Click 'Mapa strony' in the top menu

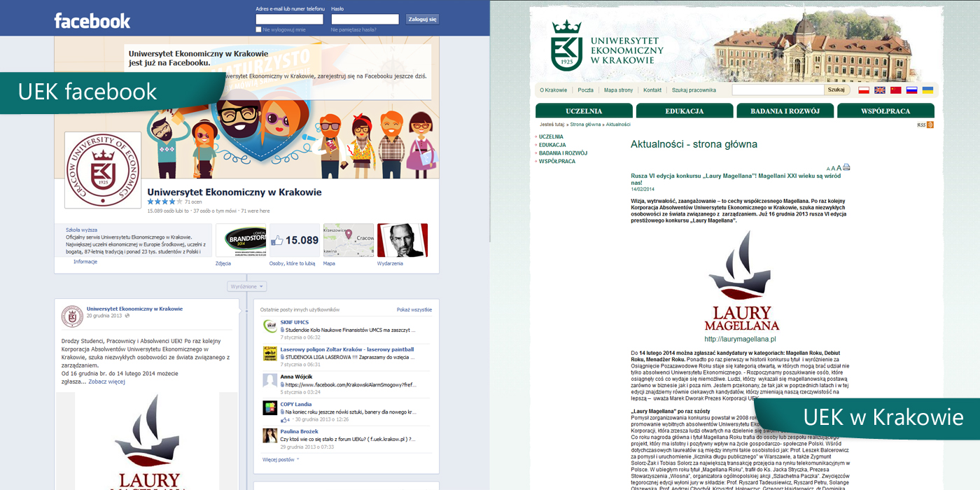[618, 90]
